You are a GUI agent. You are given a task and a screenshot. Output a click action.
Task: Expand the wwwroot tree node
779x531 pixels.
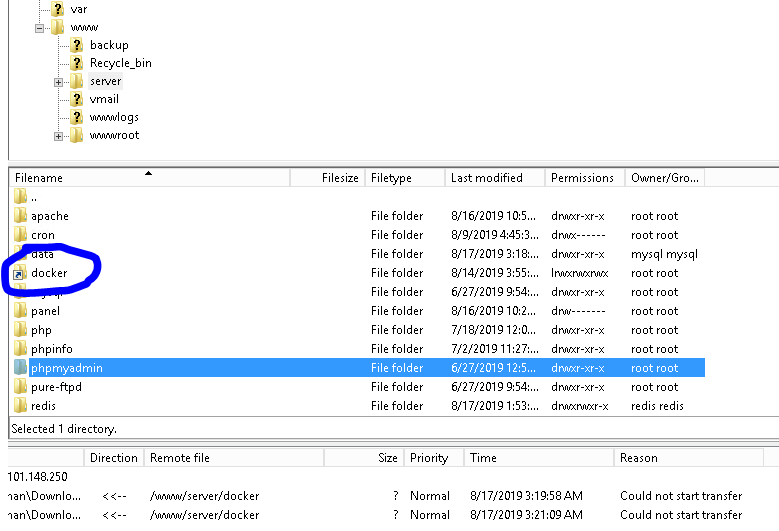click(59, 135)
